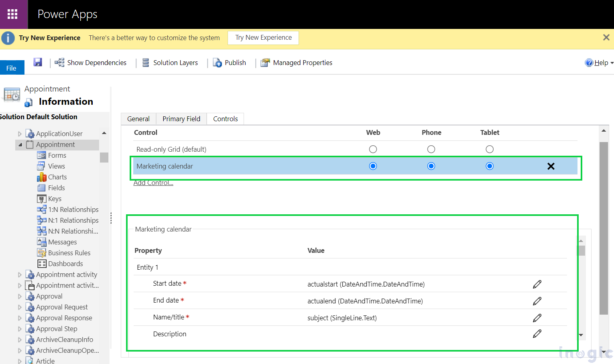Click the 1:N Relationships icon
This screenshot has height=364, width=614.
[x=42, y=209]
